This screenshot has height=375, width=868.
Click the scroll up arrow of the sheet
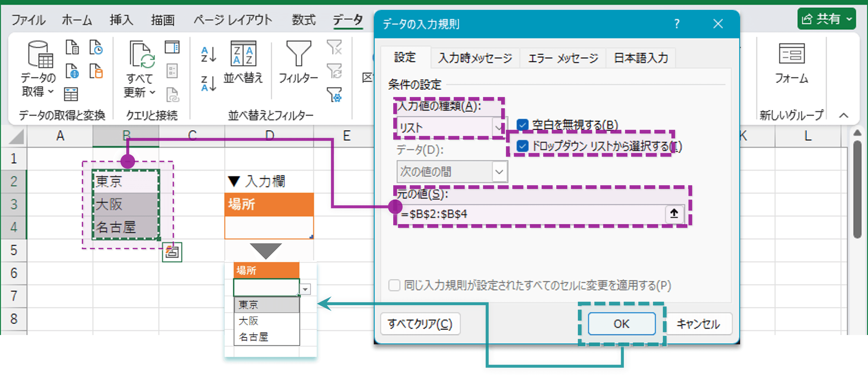(x=857, y=133)
